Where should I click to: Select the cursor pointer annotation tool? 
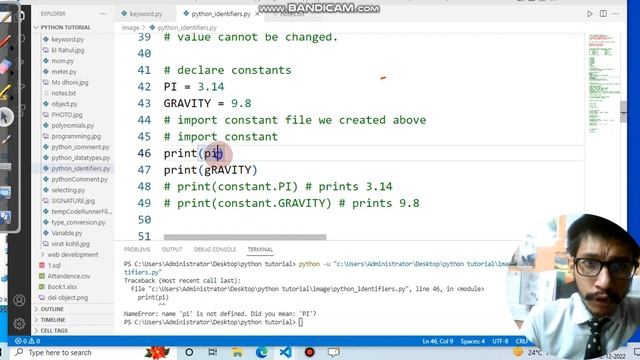[6, 117]
